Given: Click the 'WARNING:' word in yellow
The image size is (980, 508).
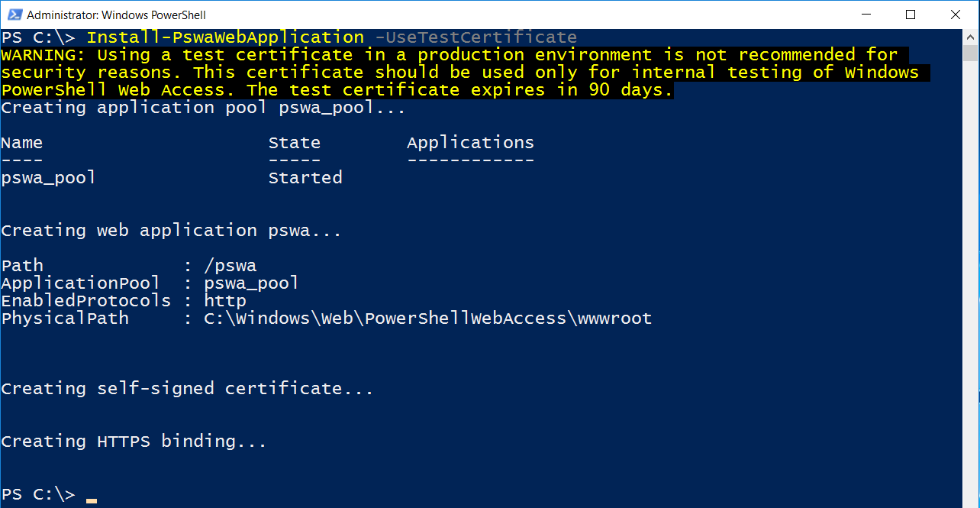Looking at the screenshot, I should (x=44, y=55).
